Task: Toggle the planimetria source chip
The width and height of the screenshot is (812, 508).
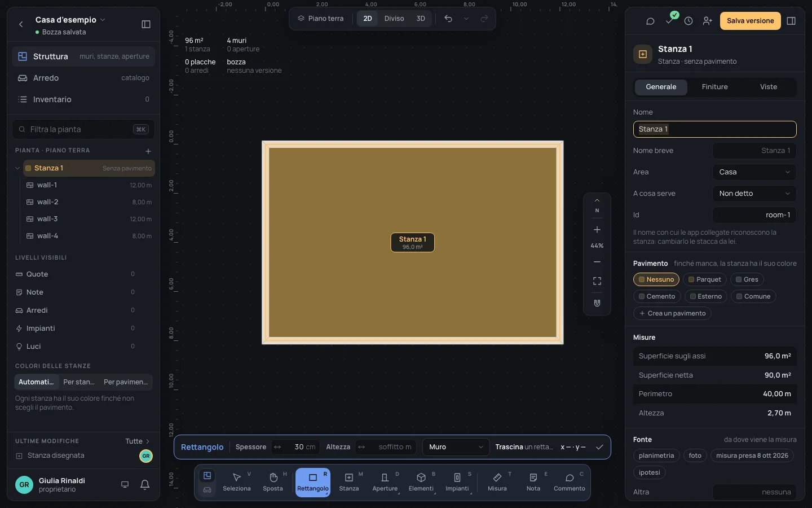Action: 656,456
